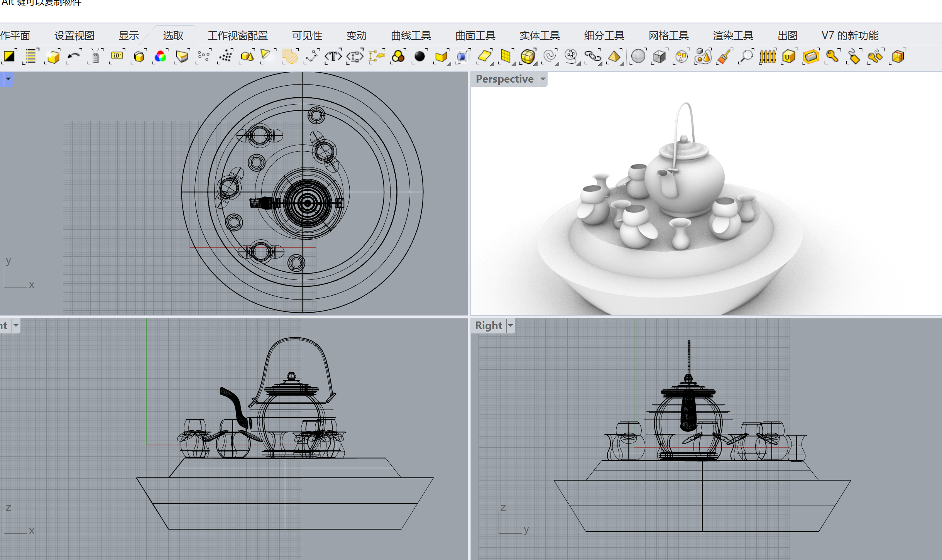The image size is (942, 560).
Task: Switch to the V7 的新功能 toolbar tab
Action: [850, 36]
